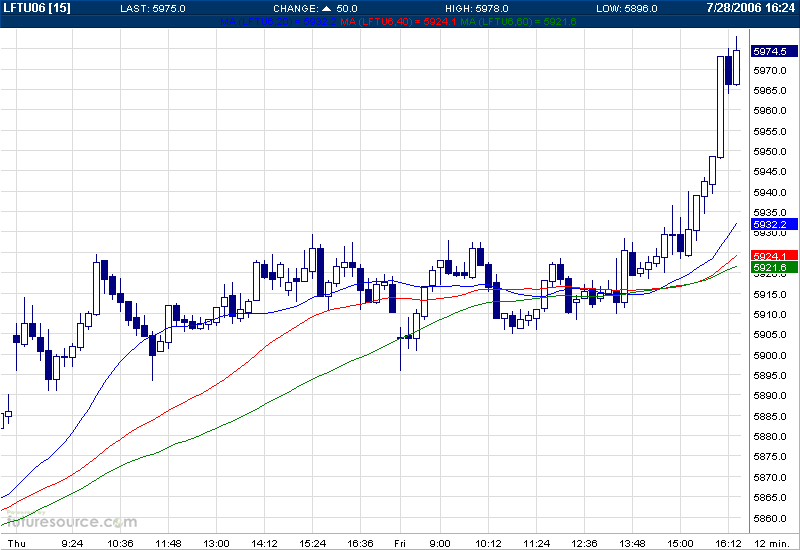Click the LFTU06 [15] symbol title
Image resolution: width=800 pixels, height=550 pixels.
coord(37,8)
